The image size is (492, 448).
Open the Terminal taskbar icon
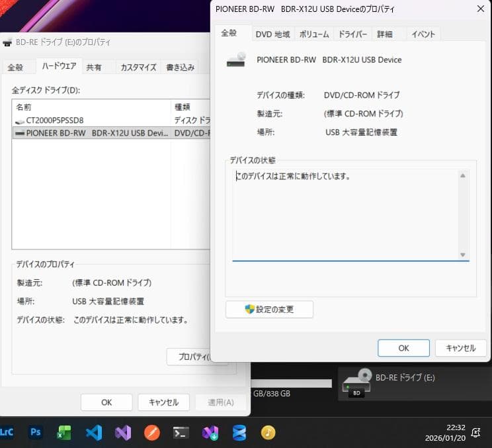pos(181,433)
